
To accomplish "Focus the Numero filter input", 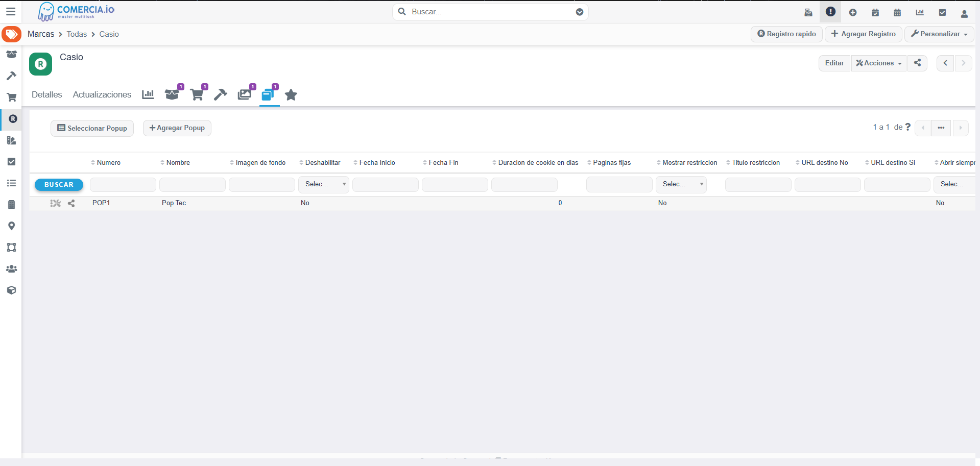I will 123,184.
